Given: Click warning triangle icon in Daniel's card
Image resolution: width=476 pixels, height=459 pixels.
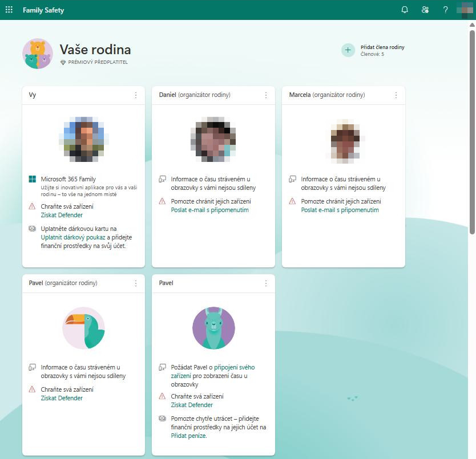Looking at the screenshot, I should [163, 201].
